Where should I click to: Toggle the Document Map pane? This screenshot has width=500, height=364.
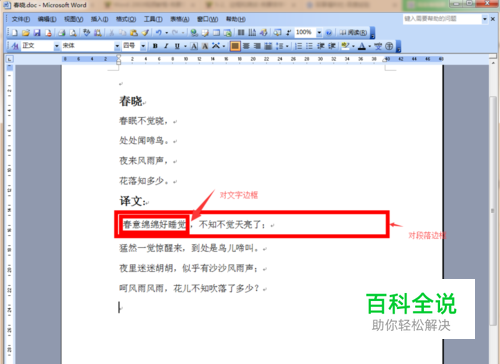pos(277,33)
